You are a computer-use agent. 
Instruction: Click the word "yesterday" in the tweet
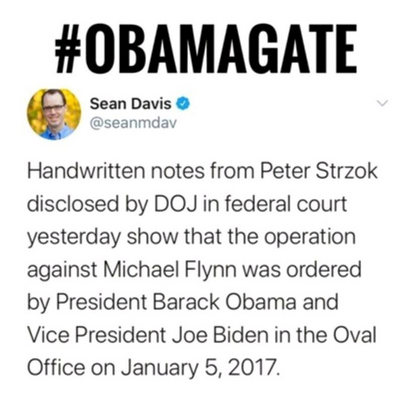tap(74, 237)
